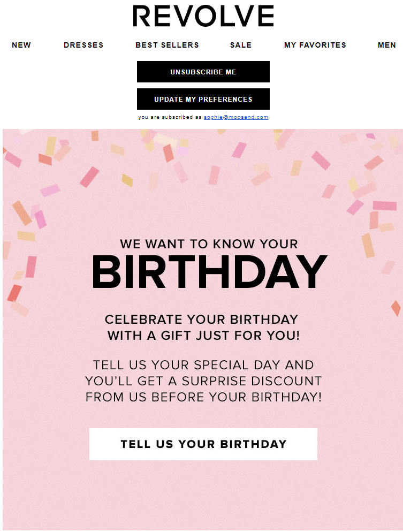Go to the MEN section
The image size is (403, 532).
pyautogui.click(x=387, y=45)
